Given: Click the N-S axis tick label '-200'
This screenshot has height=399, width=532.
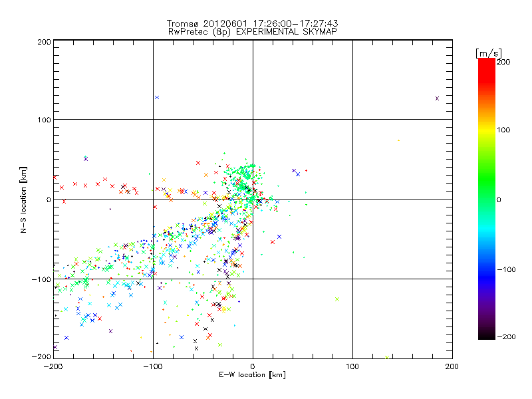Looking at the screenshot, I should tap(41, 356).
